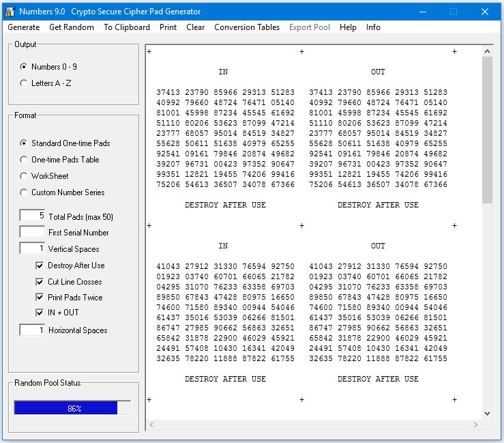The height and width of the screenshot is (443, 504).
Task: Open the Conversion Tables menu
Action: (x=247, y=27)
